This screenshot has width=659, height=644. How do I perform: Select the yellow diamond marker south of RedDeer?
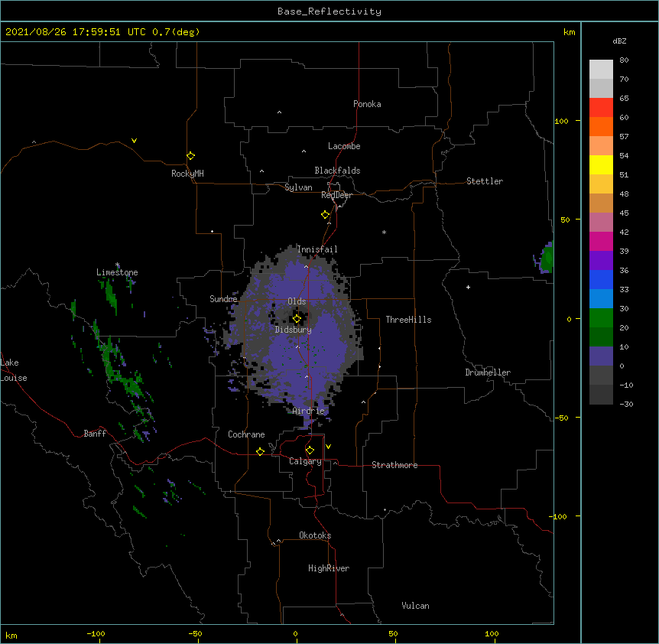(326, 215)
